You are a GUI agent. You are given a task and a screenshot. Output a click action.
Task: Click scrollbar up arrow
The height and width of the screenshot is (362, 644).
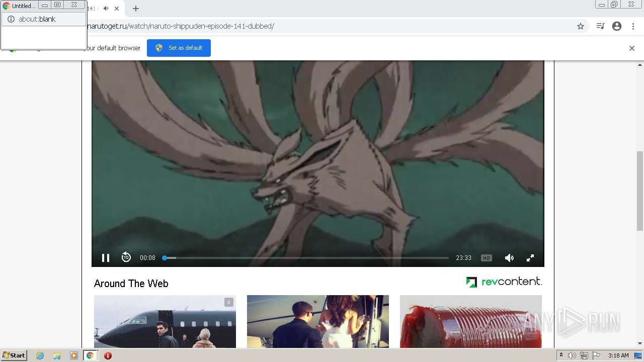[640, 65]
